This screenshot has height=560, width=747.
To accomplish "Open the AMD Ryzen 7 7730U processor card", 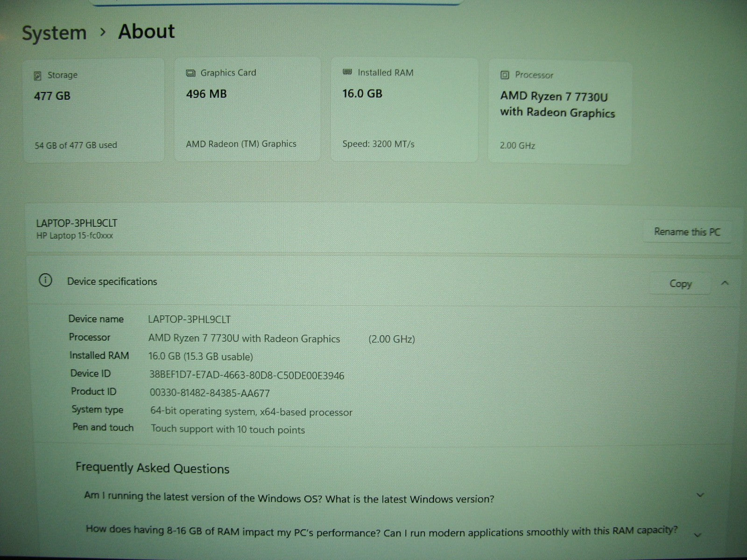I will pyautogui.click(x=559, y=112).
